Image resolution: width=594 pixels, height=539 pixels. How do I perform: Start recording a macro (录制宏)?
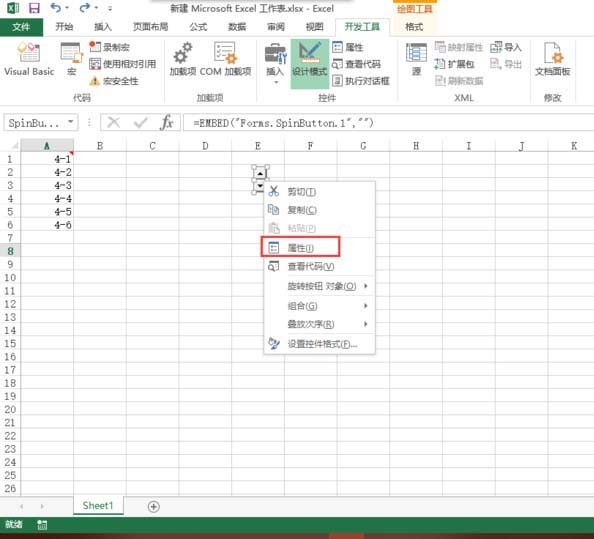109,47
